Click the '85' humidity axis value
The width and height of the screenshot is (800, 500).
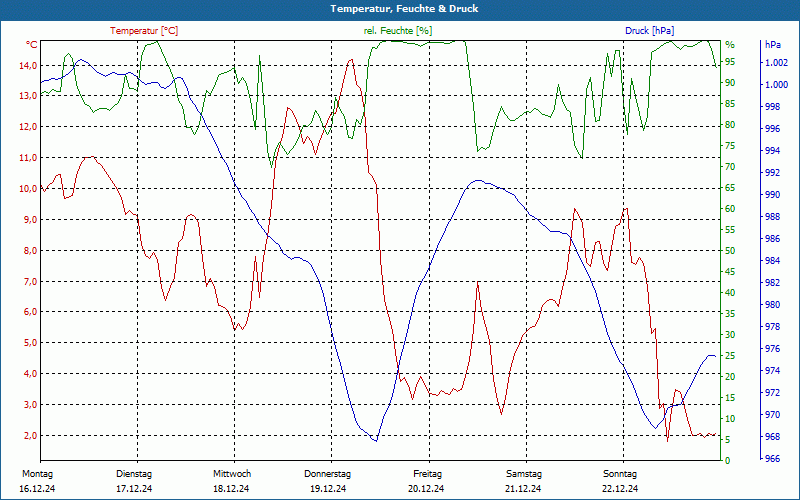click(x=730, y=104)
